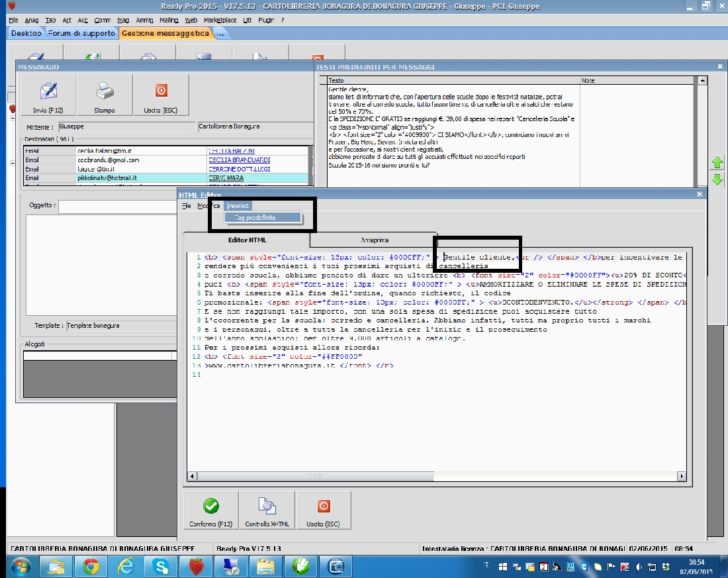Click the green pen taskbar icon
This screenshot has height=578, width=728.
click(300, 567)
